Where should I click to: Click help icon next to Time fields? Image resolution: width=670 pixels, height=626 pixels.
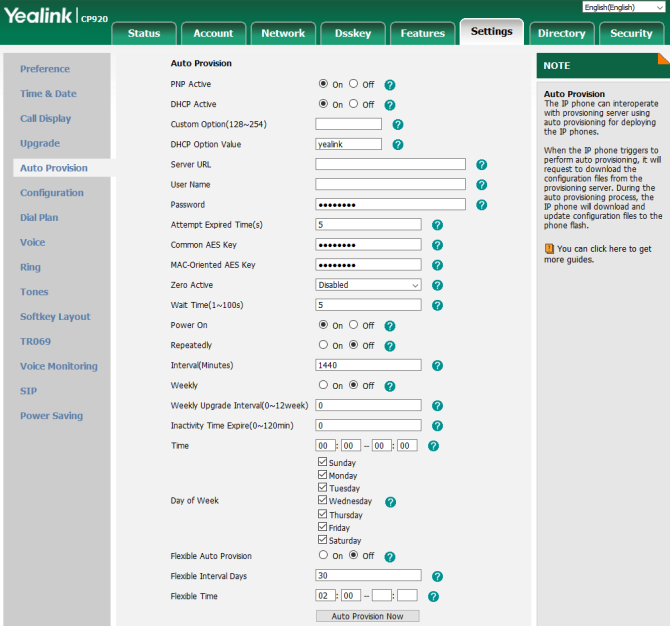pos(433,446)
